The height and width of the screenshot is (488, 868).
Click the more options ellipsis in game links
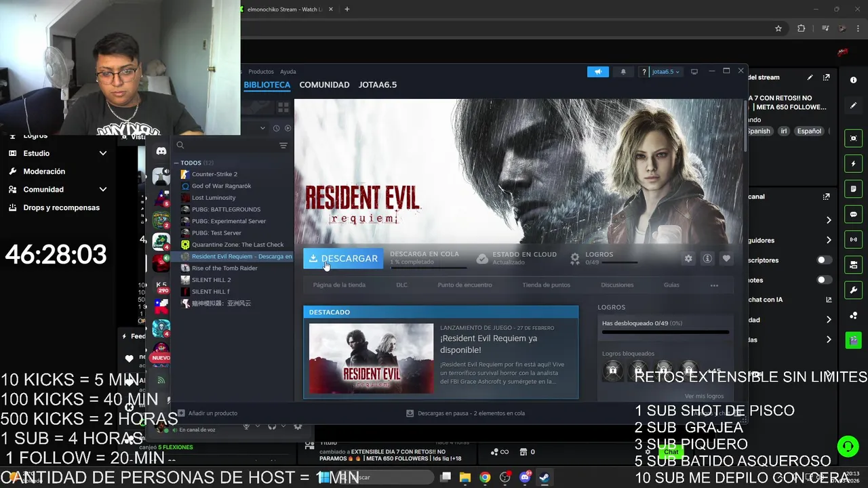click(x=714, y=285)
